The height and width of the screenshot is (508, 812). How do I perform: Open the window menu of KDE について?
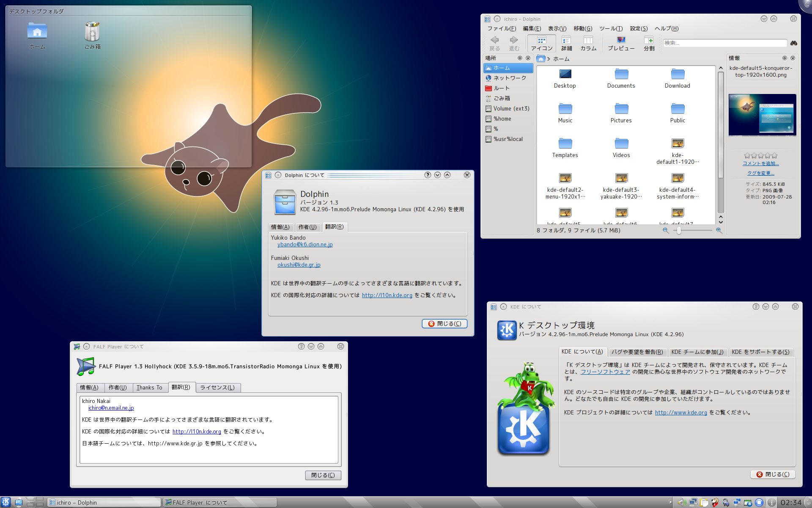tap(494, 306)
